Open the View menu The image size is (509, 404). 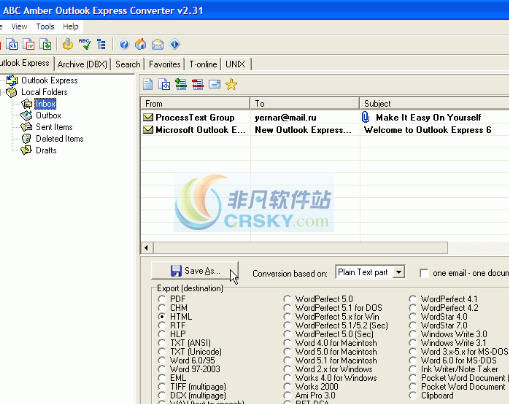click(x=19, y=27)
